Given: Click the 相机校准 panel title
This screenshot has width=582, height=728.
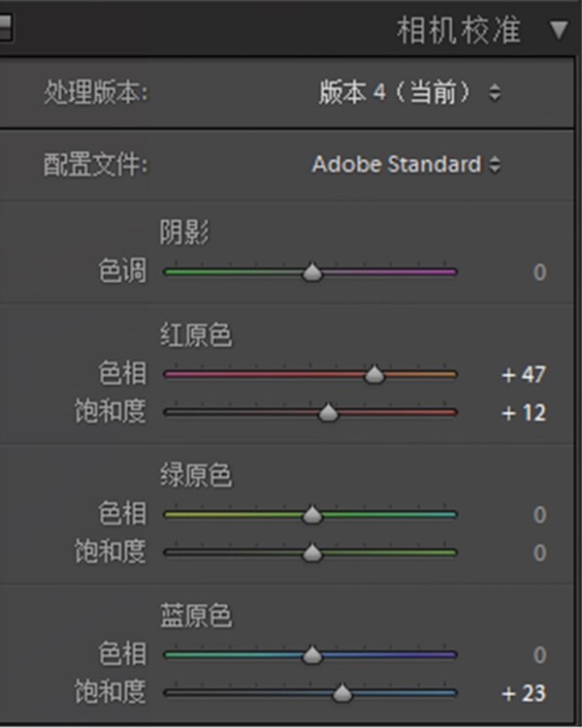Looking at the screenshot, I should point(459,30).
